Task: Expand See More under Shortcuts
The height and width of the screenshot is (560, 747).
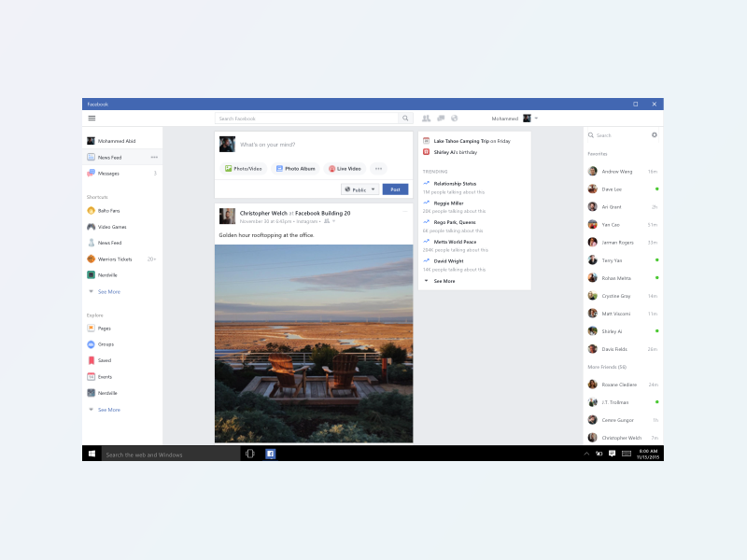Action: tap(108, 291)
